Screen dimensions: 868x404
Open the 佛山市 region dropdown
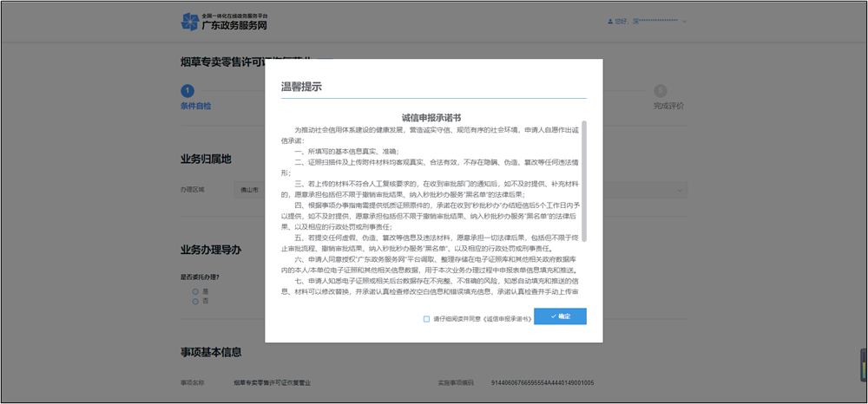[250, 190]
